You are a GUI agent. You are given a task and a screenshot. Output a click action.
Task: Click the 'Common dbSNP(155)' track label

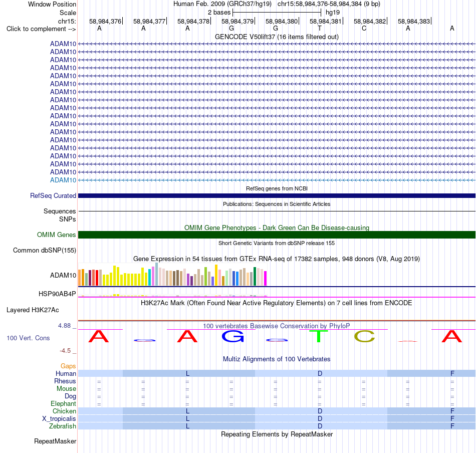tap(44, 251)
